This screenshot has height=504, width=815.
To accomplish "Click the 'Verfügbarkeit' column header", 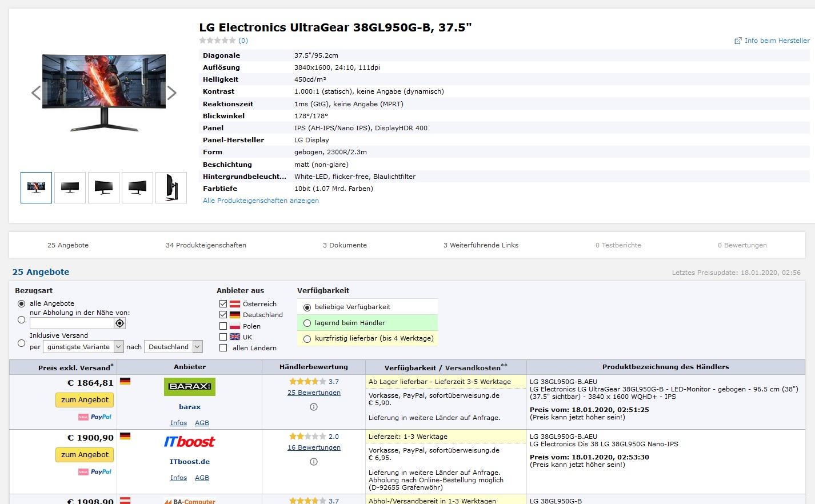I will click(410, 368).
